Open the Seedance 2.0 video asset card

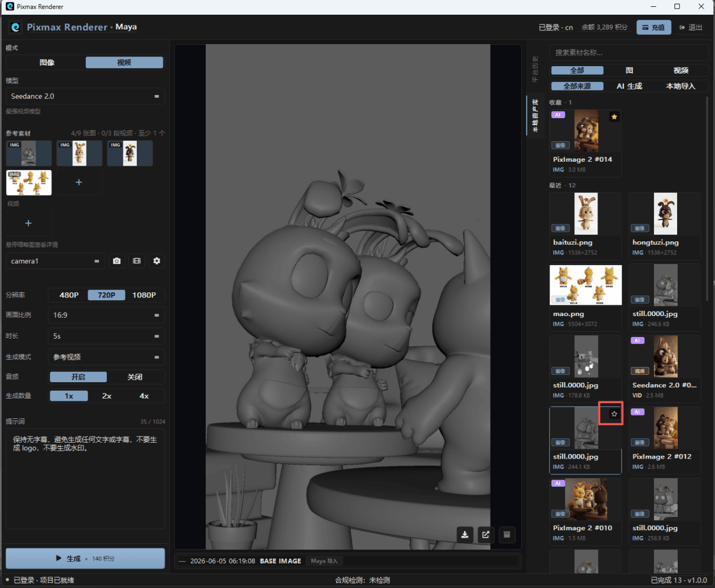(665, 368)
